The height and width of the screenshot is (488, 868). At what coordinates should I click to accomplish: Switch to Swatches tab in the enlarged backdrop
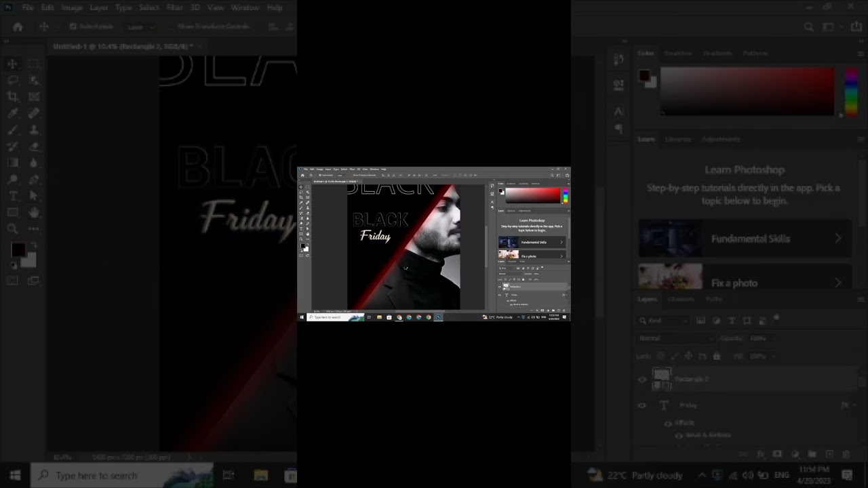678,53
